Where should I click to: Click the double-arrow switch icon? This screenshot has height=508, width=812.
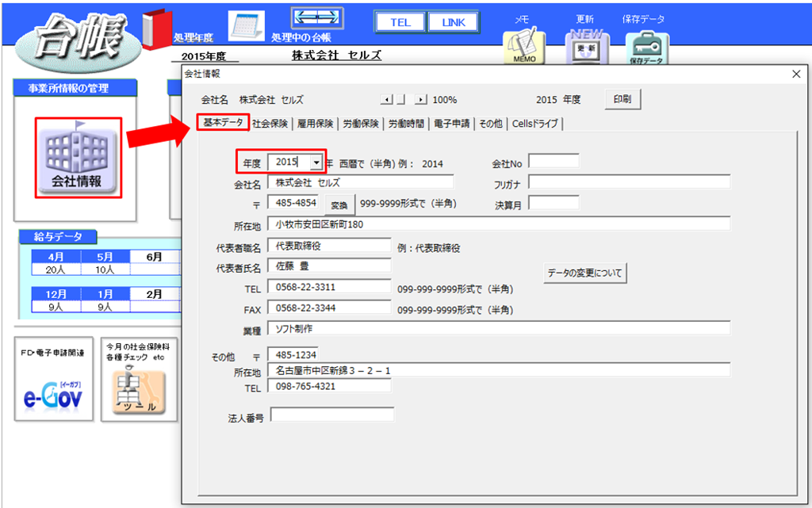tap(317, 18)
